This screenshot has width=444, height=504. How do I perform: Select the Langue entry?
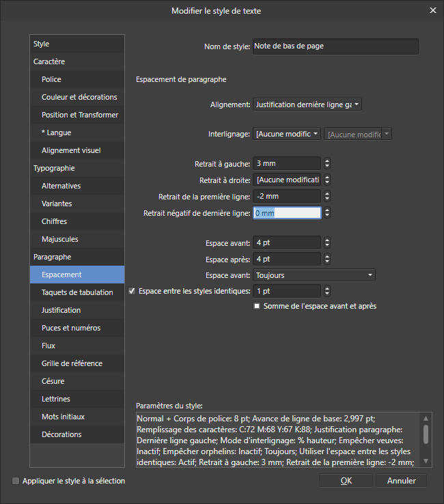pos(77,132)
